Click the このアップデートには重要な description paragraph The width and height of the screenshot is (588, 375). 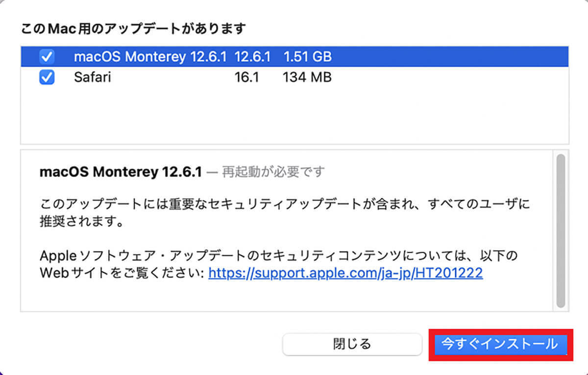(x=284, y=204)
